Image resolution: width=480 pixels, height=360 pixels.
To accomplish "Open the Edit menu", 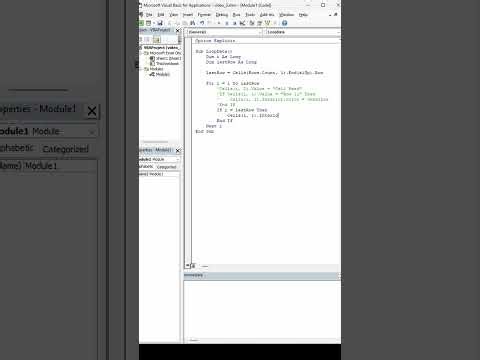I will point(161,15).
